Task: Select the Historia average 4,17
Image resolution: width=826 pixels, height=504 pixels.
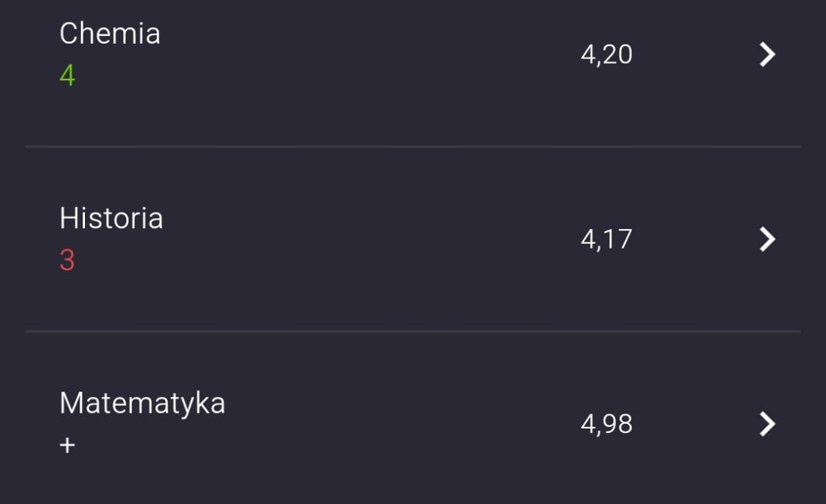Action: point(606,239)
